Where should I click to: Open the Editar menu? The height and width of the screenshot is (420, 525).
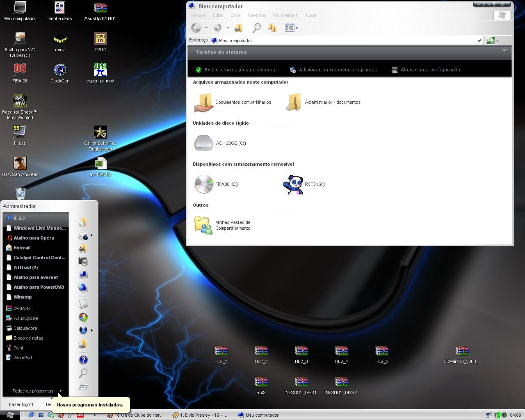pos(218,15)
